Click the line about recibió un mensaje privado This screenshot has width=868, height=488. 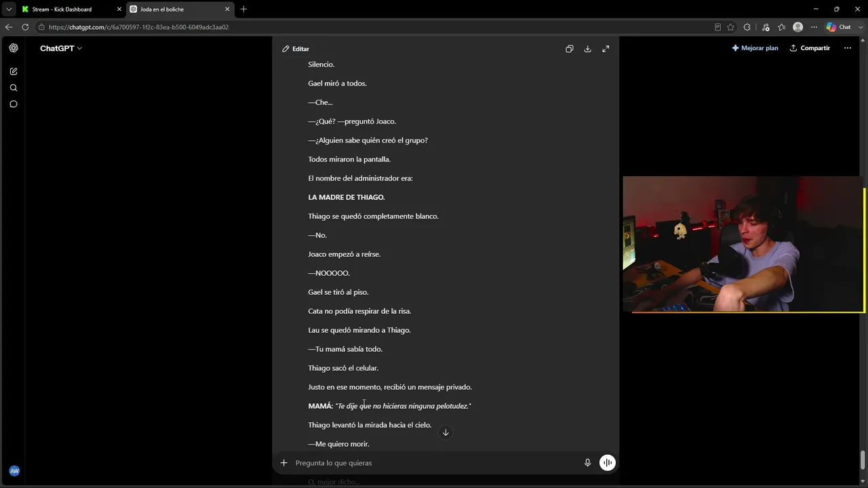tap(390, 387)
